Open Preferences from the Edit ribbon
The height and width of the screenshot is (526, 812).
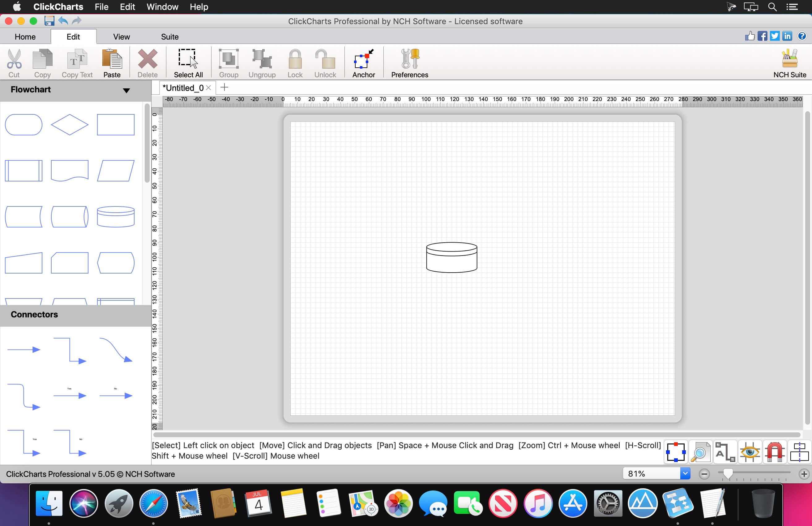coord(409,63)
